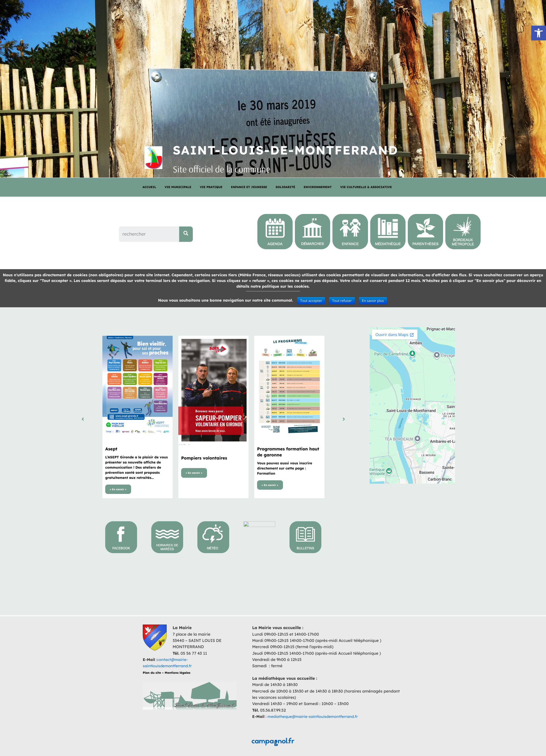546x756 pixels.
Task: Open the Environnement menu
Action: 317,187
